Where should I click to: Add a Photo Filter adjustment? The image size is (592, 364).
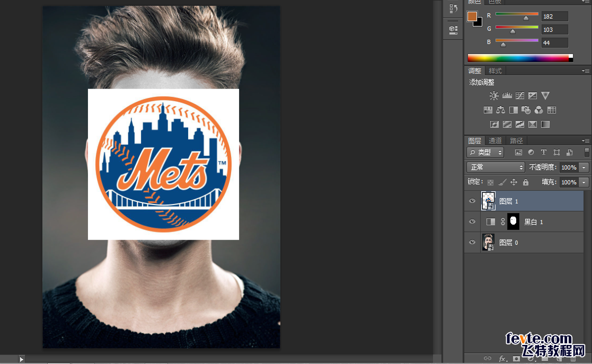pos(526,110)
